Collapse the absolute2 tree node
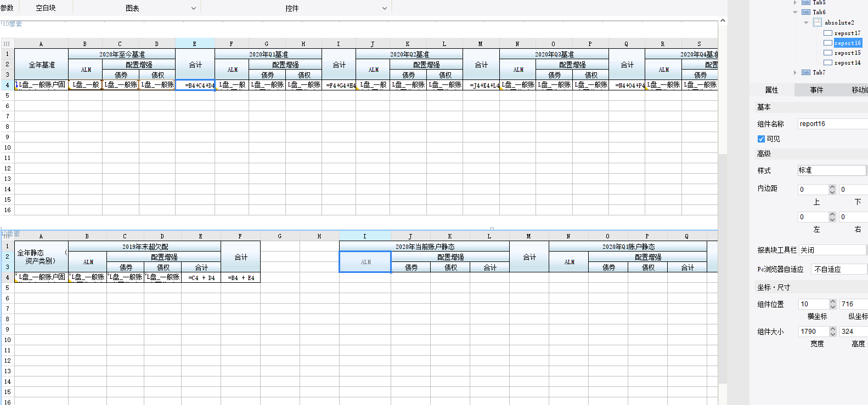The height and width of the screenshot is (405, 868). coord(806,22)
